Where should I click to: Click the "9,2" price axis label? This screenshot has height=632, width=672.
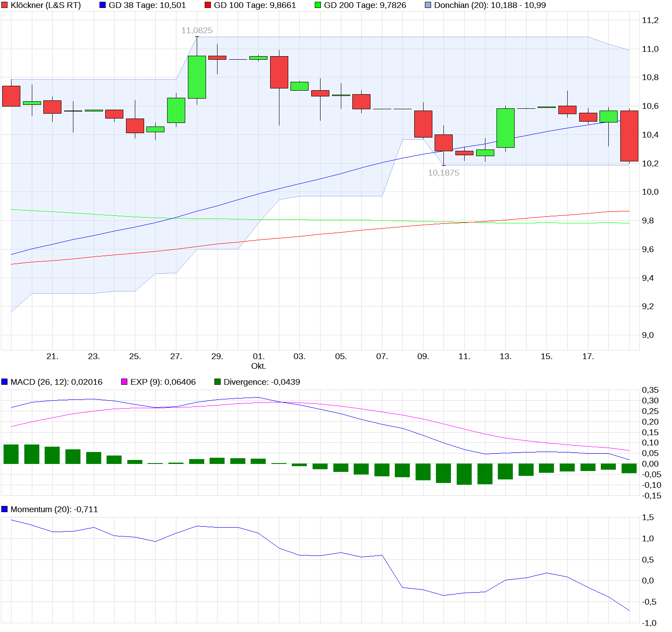[648, 306]
